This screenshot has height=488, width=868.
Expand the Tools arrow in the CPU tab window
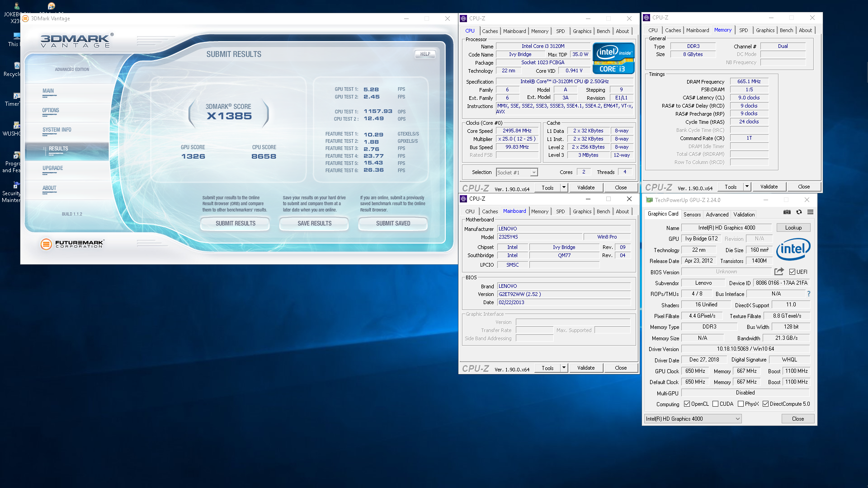pos(564,188)
